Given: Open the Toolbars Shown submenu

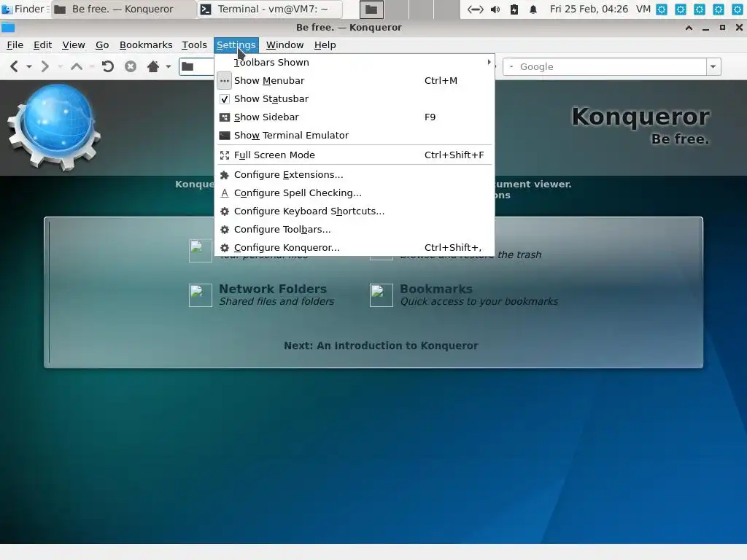Looking at the screenshot, I should coord(355,63).
